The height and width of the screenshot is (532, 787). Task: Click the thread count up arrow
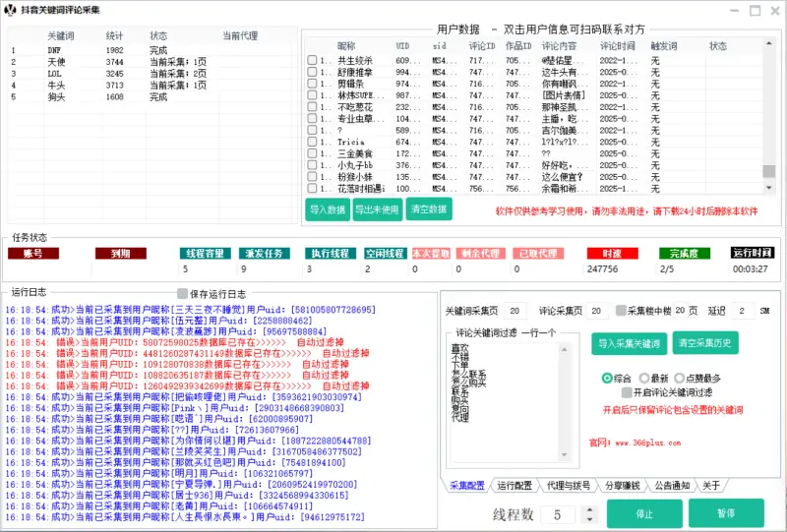point(588,509)
